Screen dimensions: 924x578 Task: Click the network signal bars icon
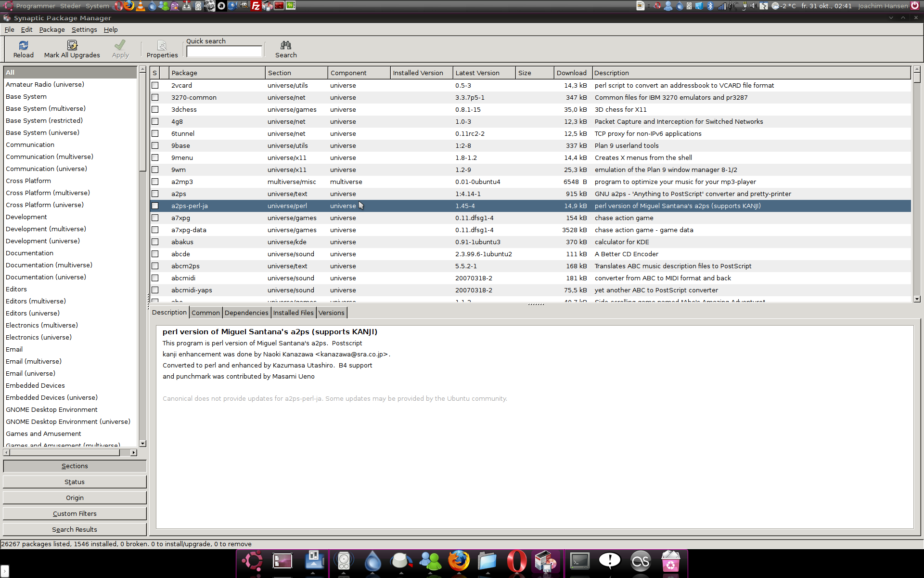click(721, 6)
